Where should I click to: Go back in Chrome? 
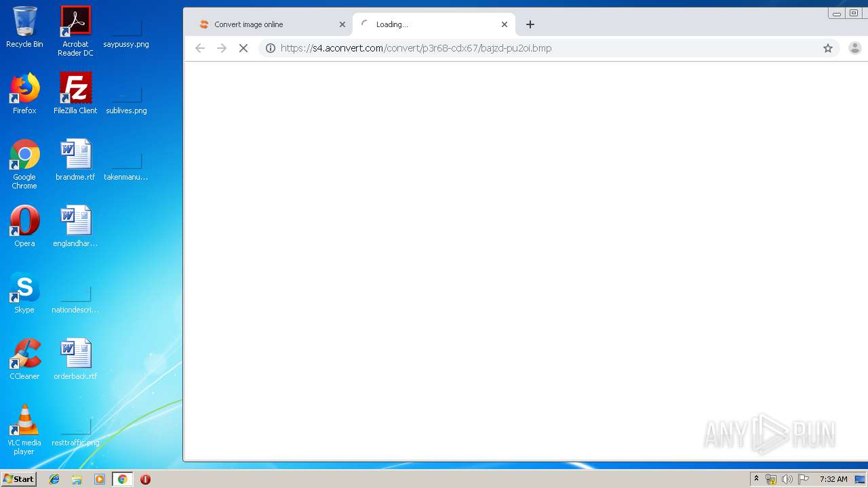click(199, 48)
